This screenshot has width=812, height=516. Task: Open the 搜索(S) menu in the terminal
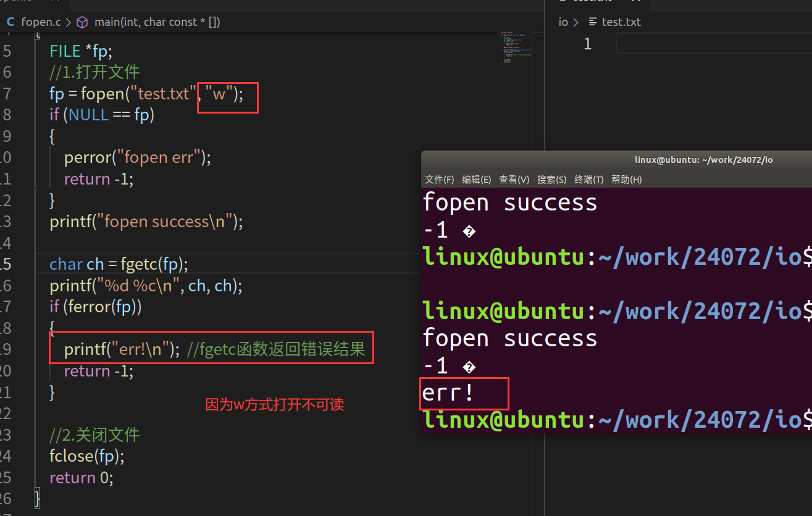pyautogui.click(x=551, y=180)
